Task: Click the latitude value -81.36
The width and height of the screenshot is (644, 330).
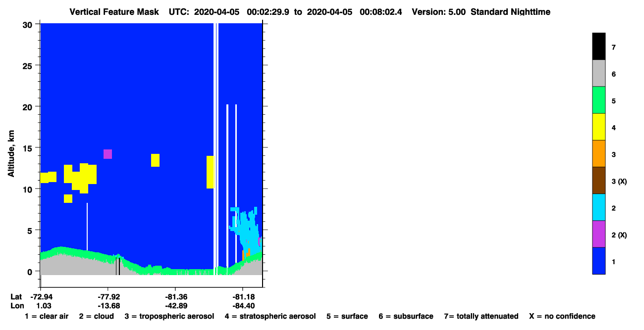Action: pyautogui.click(x=175, y=297)
